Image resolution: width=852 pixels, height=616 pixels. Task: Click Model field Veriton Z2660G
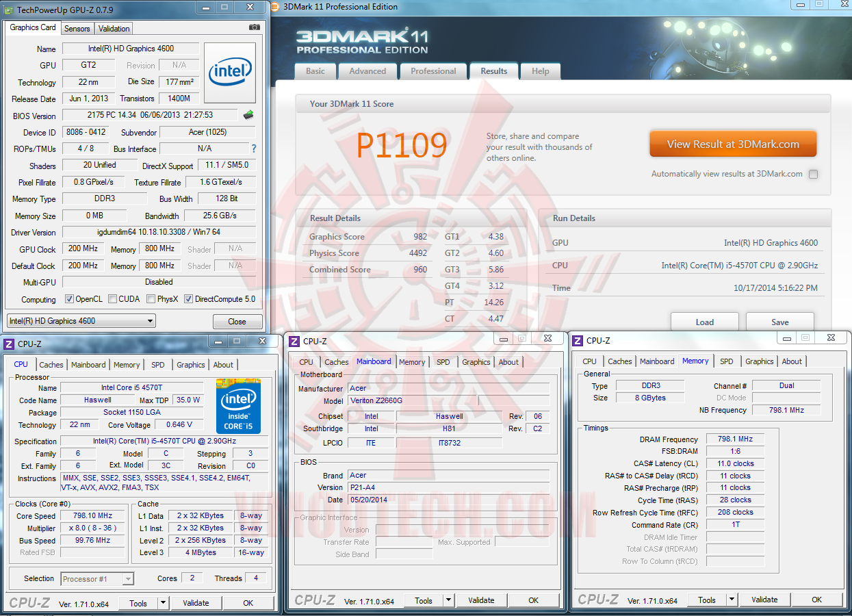(412, 400)
